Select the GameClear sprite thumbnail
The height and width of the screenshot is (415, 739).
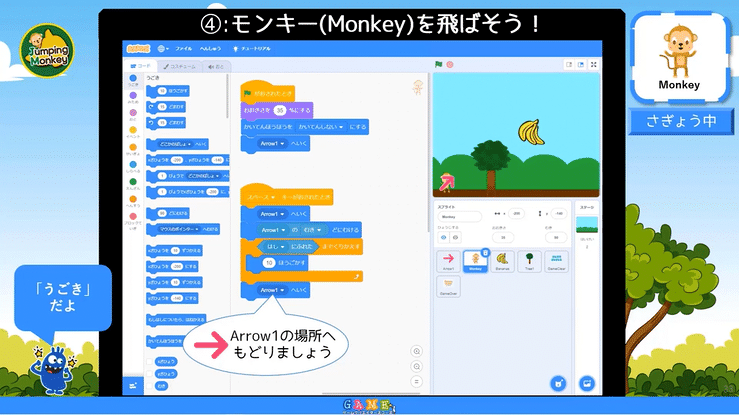click(x=557, y=261)
